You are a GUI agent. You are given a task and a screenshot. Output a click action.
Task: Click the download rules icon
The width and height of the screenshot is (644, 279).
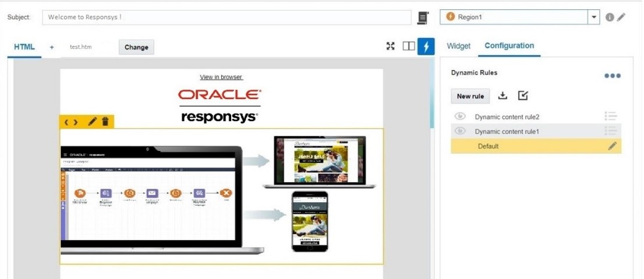503,96
